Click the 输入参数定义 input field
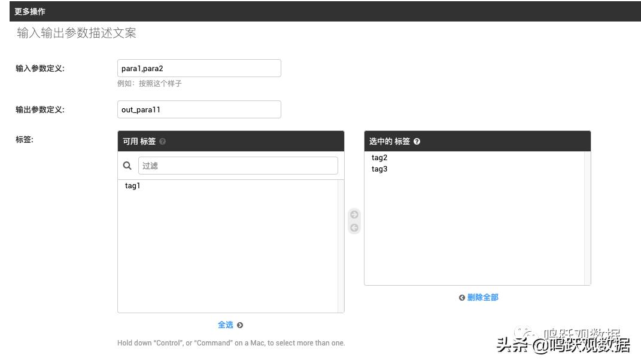The height and width of the screenshot is (364, 641). click(199, 68)
